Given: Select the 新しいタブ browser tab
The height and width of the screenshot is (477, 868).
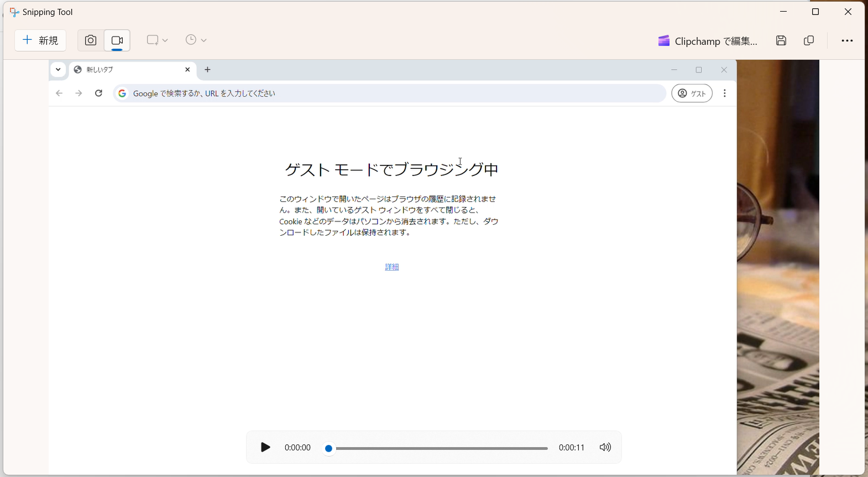Looking at the screenshot, I should (x=127, y=70).
